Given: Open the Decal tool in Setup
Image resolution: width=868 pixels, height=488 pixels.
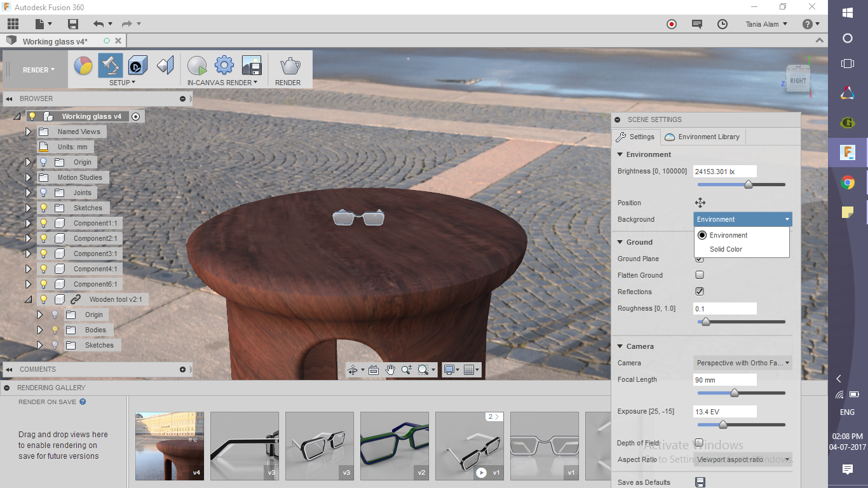Looking at the screenshot, I should pyautogui.click(x=138, y=65).
